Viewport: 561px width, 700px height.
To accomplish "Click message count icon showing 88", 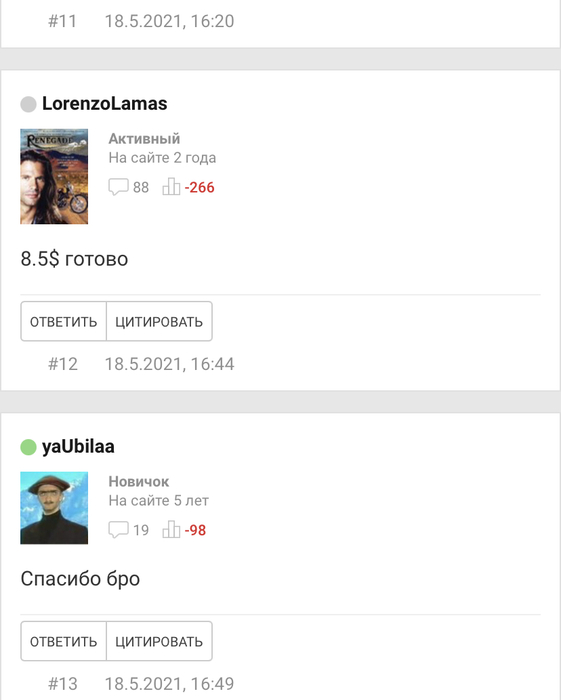I will 118,187.
